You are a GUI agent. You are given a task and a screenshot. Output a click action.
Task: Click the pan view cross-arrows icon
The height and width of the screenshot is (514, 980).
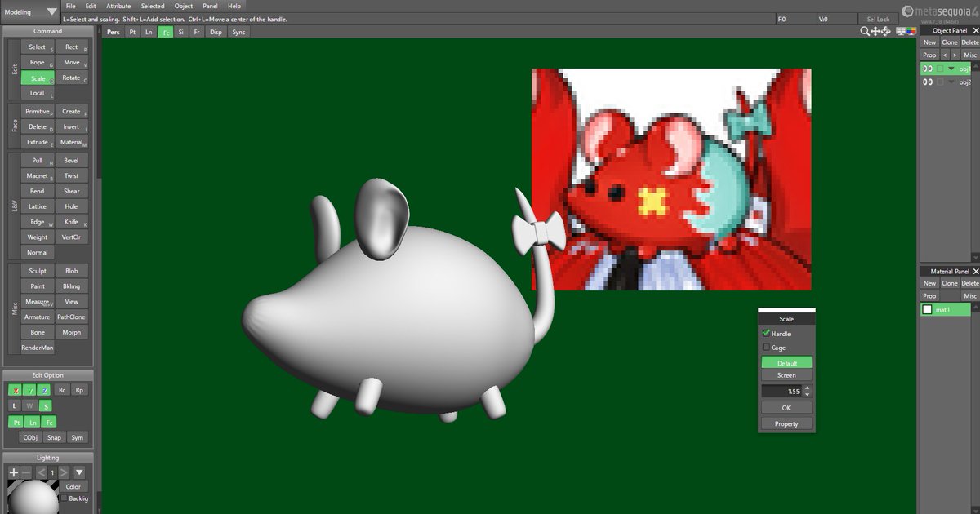click(x=876, y=31)
